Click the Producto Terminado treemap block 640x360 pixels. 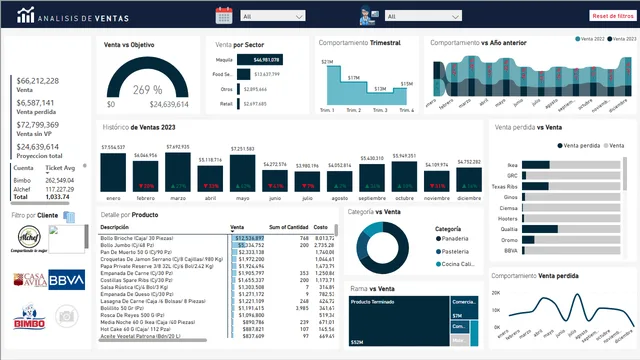pos(399,321)
